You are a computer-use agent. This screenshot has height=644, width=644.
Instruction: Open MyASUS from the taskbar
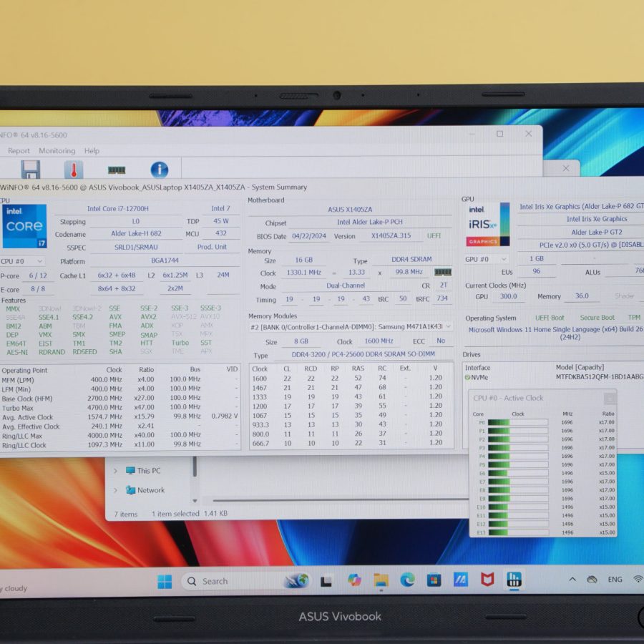coord(460,580)
